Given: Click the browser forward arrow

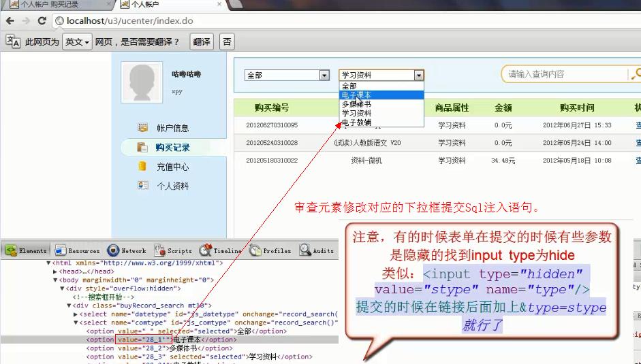Looking at the screenshot, I should pos(26,21).
